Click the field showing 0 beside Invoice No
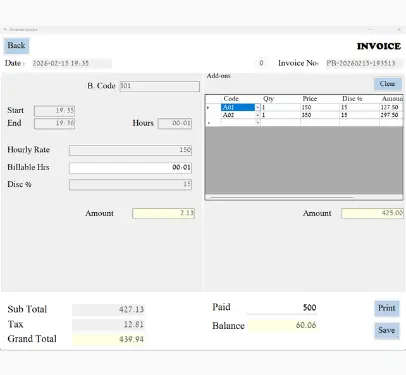406x375 pixels. (x=261, y=63)
